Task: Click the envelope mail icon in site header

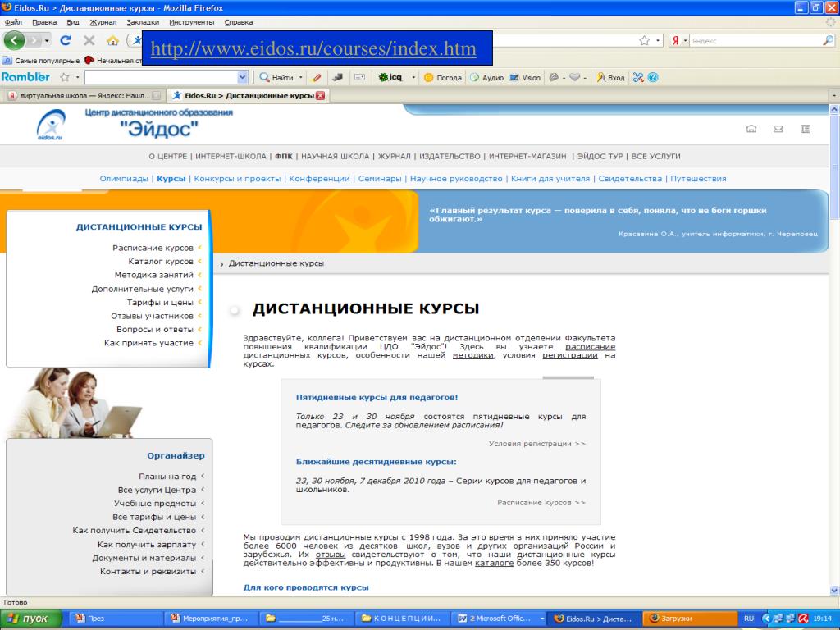Action: click(778, 129)
